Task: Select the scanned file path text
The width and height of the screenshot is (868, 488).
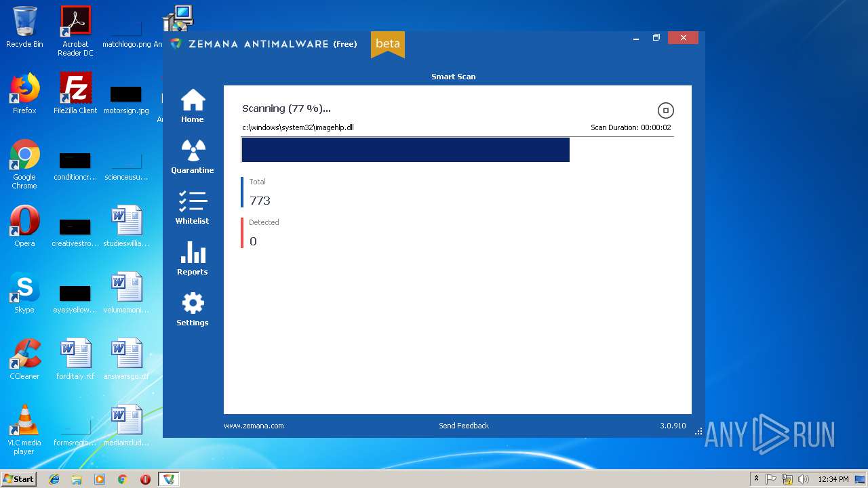Action: tap(298, 127)
